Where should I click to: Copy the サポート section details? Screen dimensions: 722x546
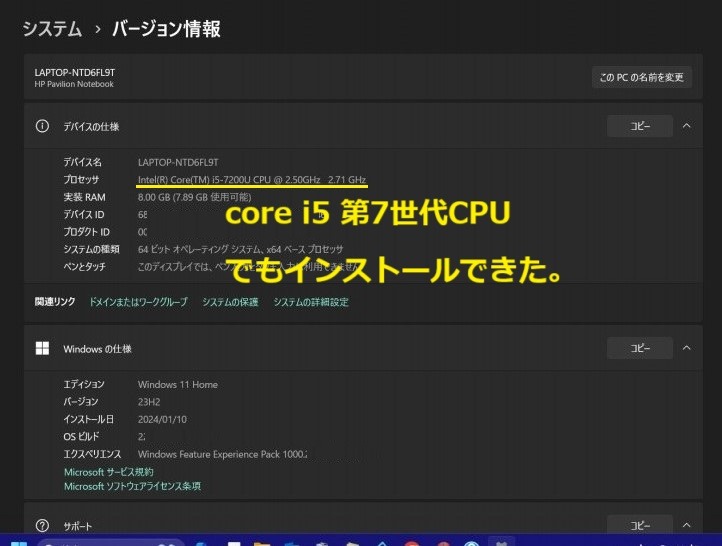[x=640, y=525]
